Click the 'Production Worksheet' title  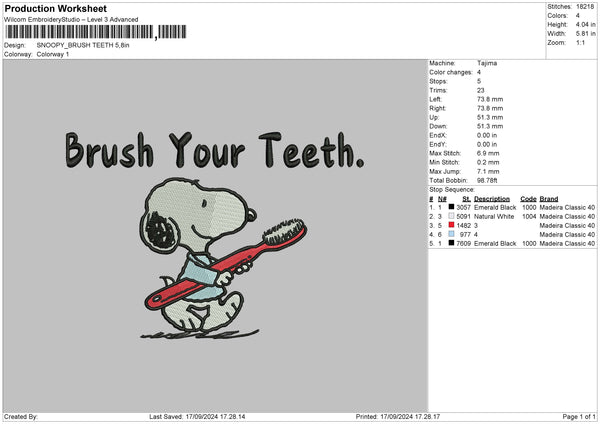pos(55,8)
